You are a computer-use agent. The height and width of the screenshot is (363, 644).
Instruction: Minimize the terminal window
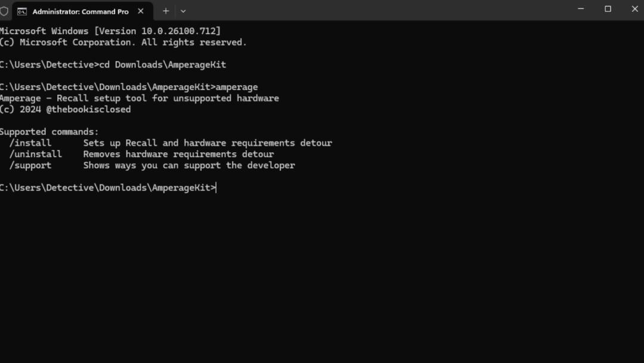click(581, 9)
